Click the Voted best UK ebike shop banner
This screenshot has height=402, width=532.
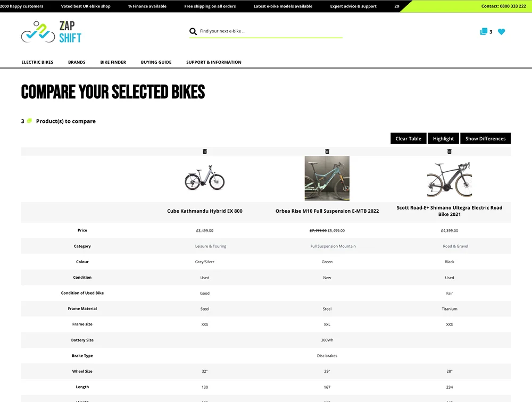coord(85,6)
